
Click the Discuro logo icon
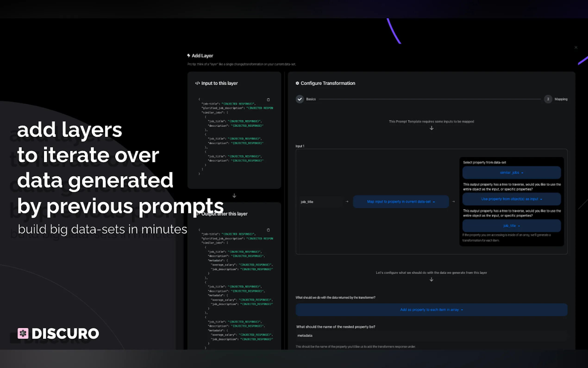click(x=23, y=333)
